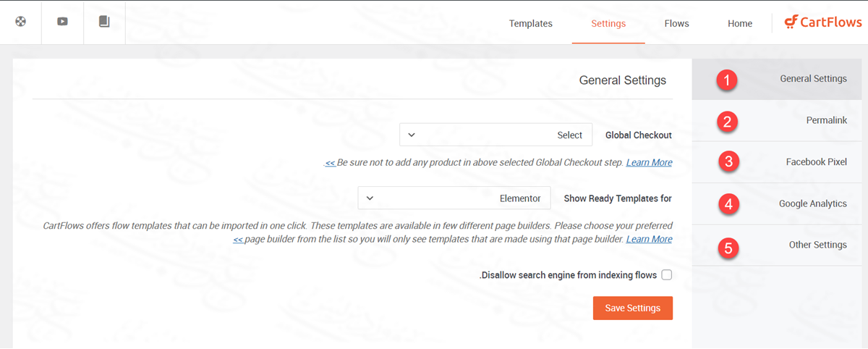Enable Disallow search engine from indexing flows
This screenshot has height=349, width=868.
coord(666,275)
